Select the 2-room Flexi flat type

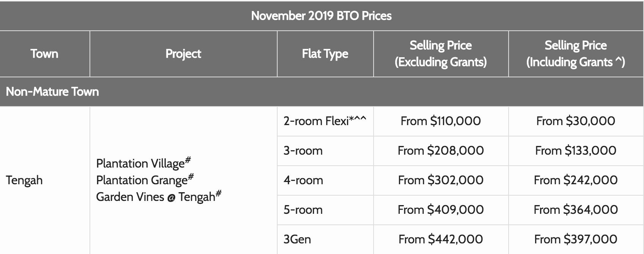[x=325, y=121]
